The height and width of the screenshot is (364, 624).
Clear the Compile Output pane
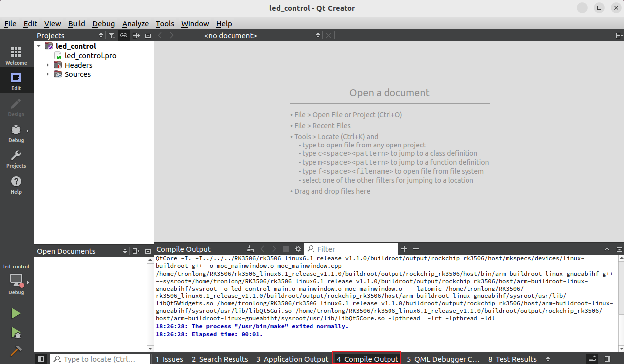(x=250, y=249)
